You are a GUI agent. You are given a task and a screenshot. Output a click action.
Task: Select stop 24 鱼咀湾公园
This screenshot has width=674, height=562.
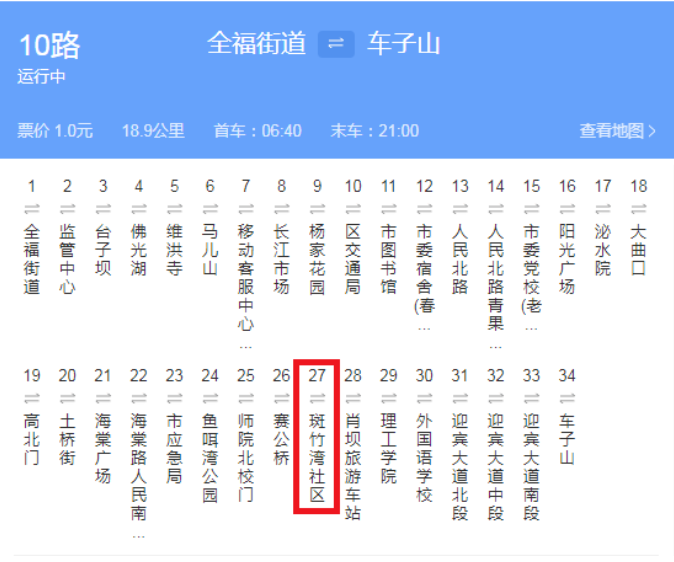[210, 458]
